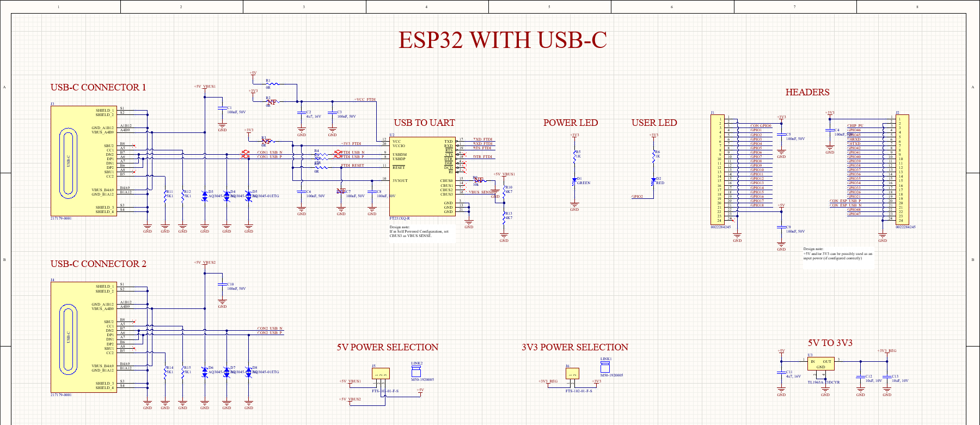Select the J5 5V selection header
Image resolution: width=980 pixels, height=425 pixels.
(x=381, y=374)
